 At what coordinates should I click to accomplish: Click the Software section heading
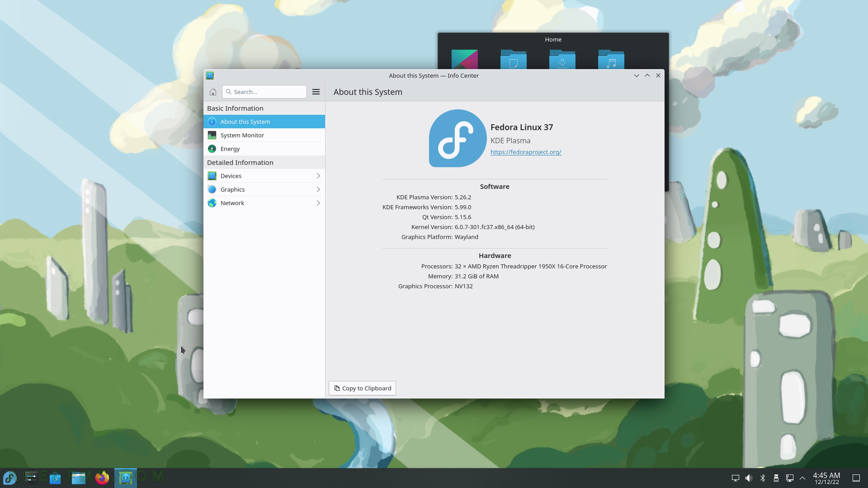[x=495, y=186]
